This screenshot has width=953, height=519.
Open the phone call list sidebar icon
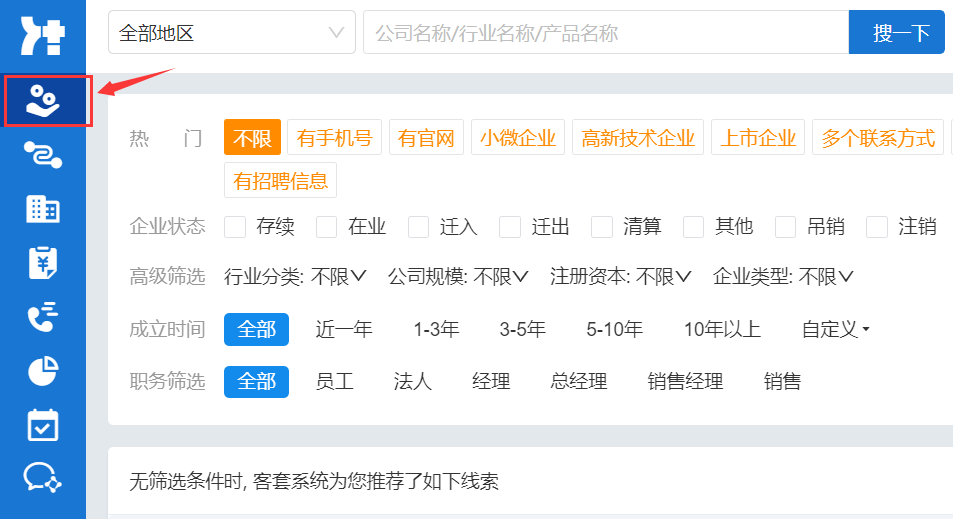tap(43, 317)
